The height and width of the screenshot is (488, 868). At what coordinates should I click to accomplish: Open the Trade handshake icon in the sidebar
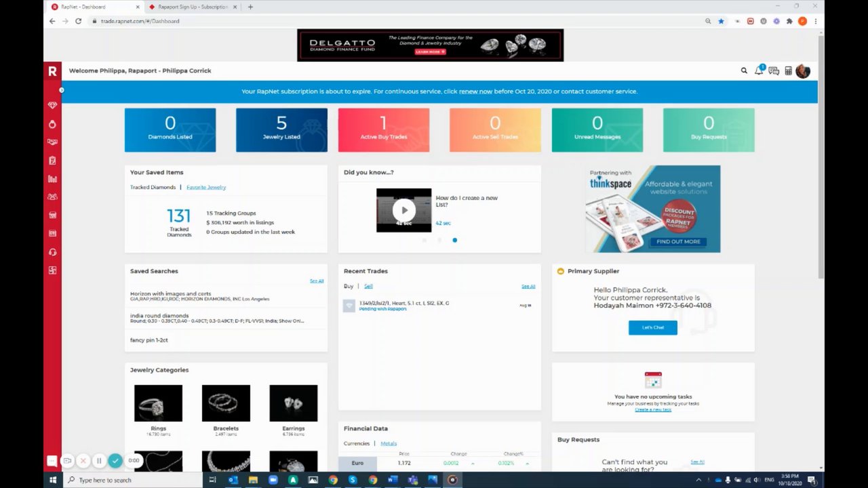(x=52, y=142)
